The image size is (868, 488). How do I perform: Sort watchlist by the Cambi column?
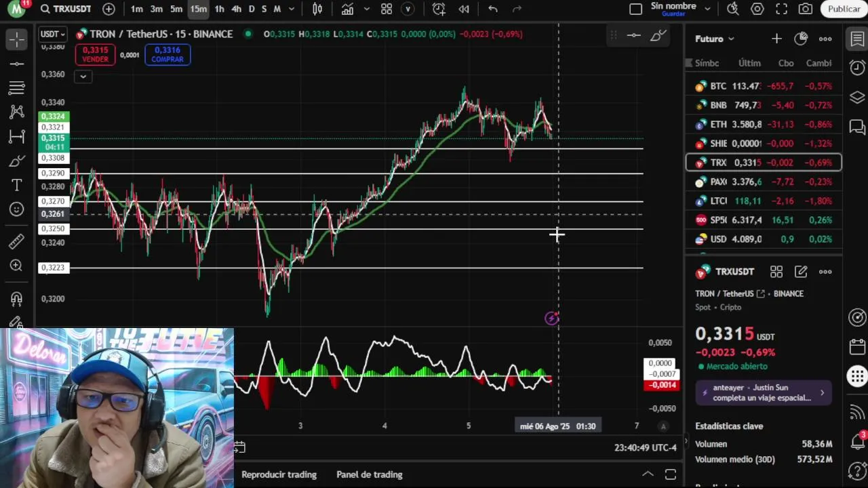click(818, 63)
